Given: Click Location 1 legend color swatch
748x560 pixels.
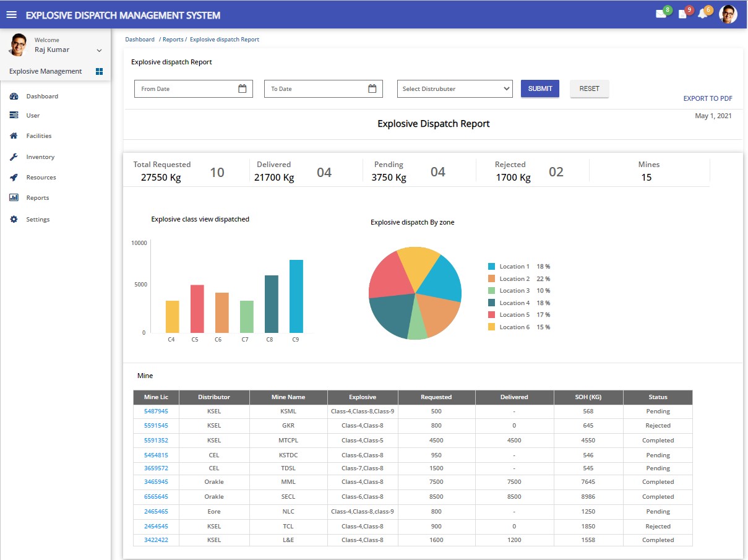Looking at the screenshot, I should pos(491,267).
